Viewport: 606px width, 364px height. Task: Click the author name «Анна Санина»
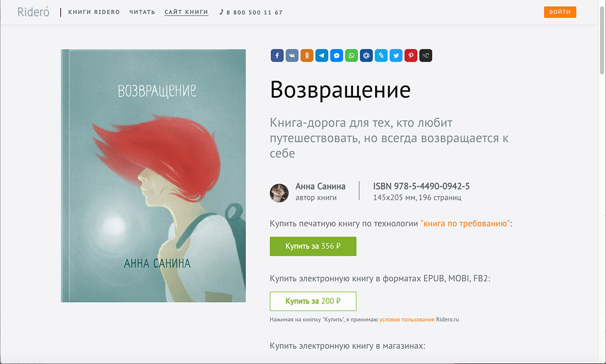pos(321,186)
